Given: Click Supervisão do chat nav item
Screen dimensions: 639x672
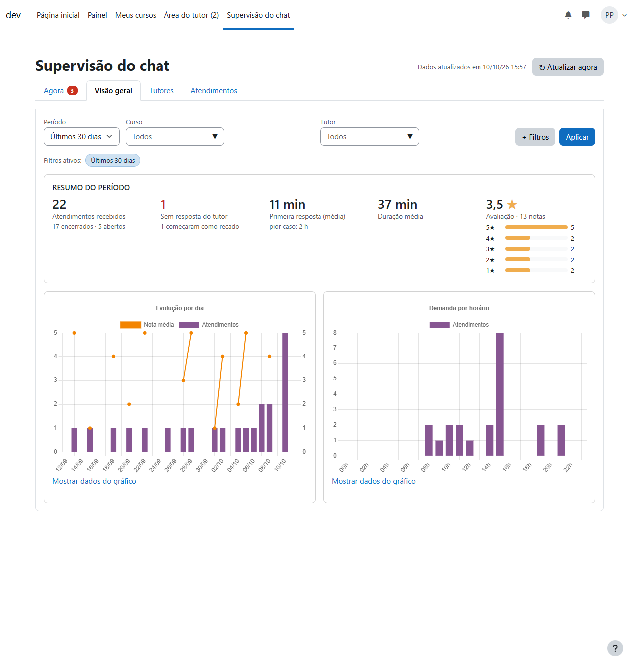Looking at the screenshot, I should pos(258,15).
